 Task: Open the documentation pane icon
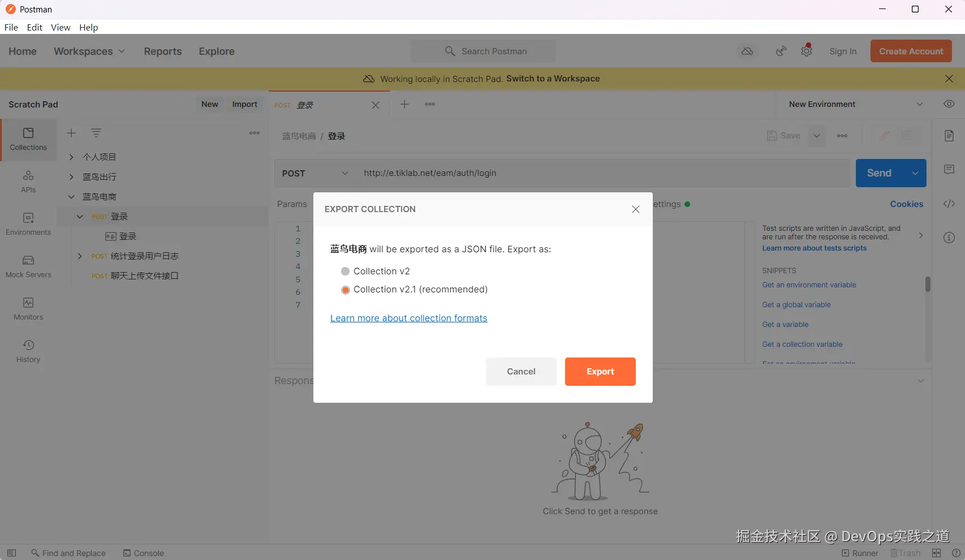click(949, 136)
